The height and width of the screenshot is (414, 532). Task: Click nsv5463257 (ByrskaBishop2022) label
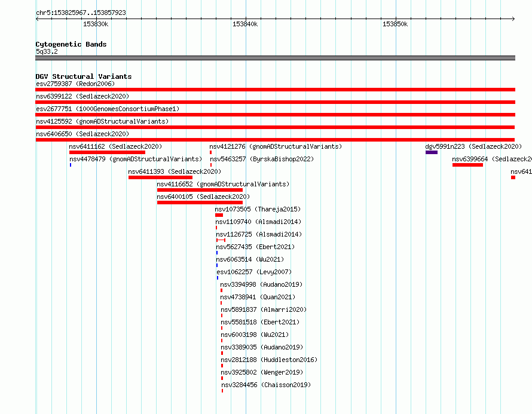[x=262, y=159]
